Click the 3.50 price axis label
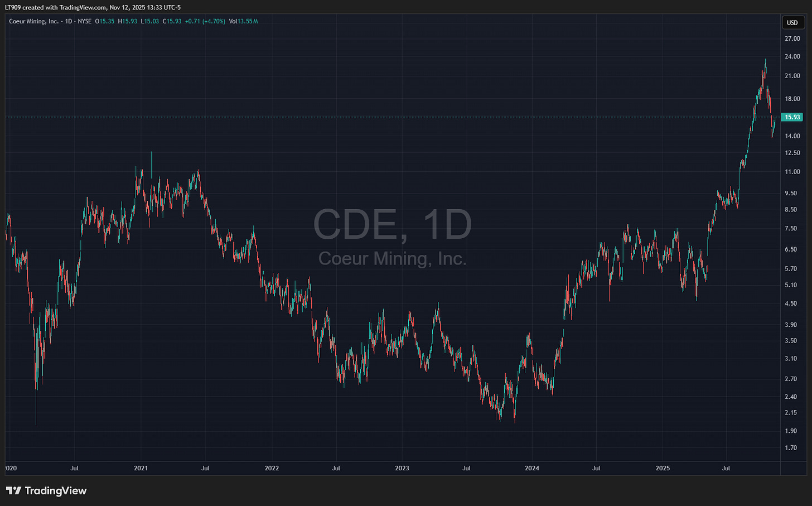The height and width of the screenshot is (506, 812). 791,340
